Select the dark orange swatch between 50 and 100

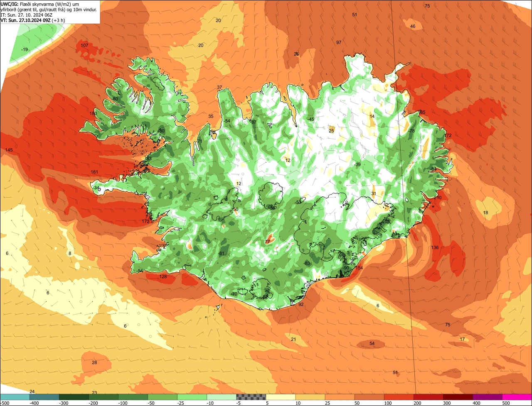tap(369, 397)
